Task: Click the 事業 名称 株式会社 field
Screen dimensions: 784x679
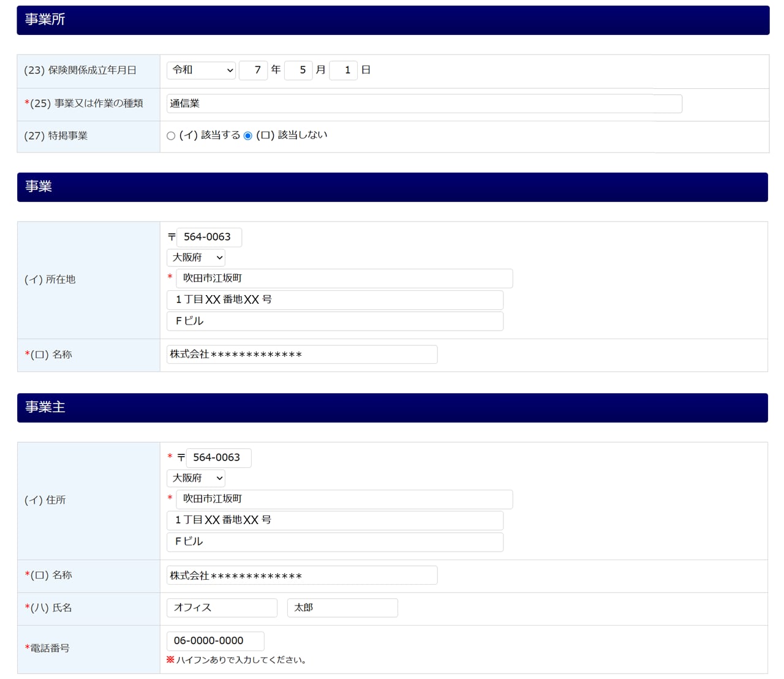Action: pyautogui.click(x=302, y=355)
